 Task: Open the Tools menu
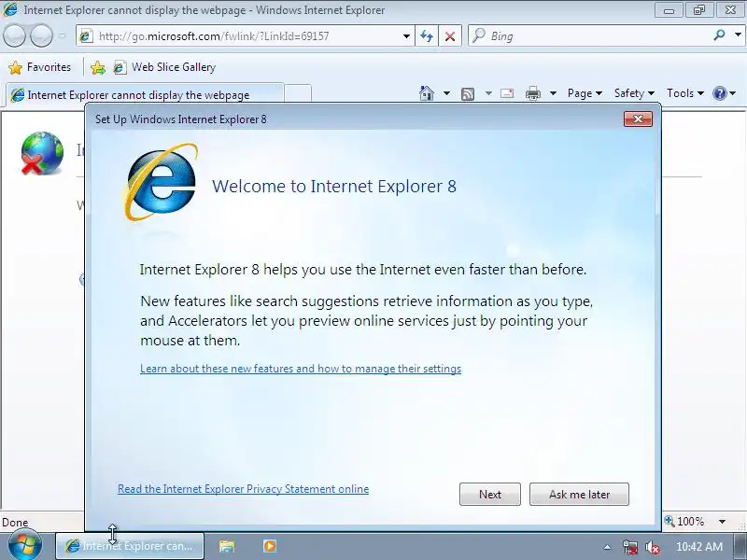coord(685,93)
